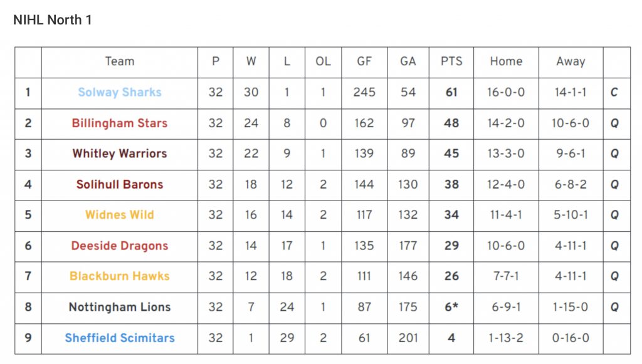Click the Home column header

[x=506, y=61]
